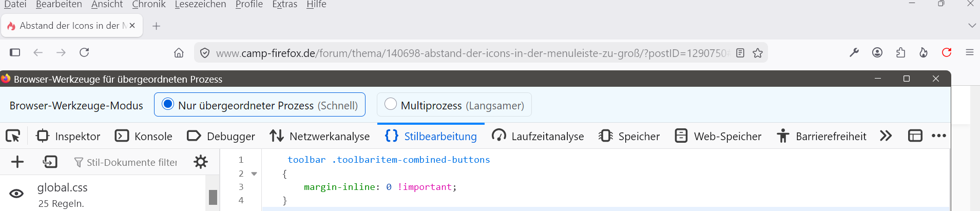The image size is (980, 211).
Task: Collapse the CSS rule fold arrow
Action: (254, 174)
